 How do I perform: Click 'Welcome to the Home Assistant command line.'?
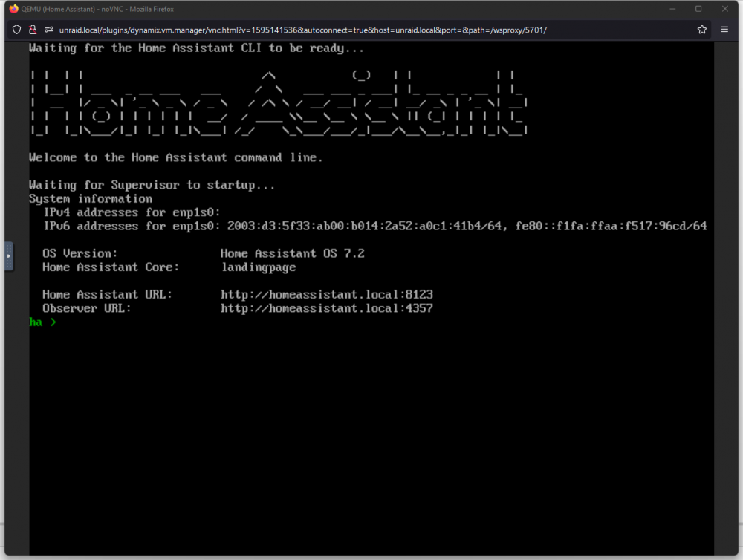coord(176,157)
